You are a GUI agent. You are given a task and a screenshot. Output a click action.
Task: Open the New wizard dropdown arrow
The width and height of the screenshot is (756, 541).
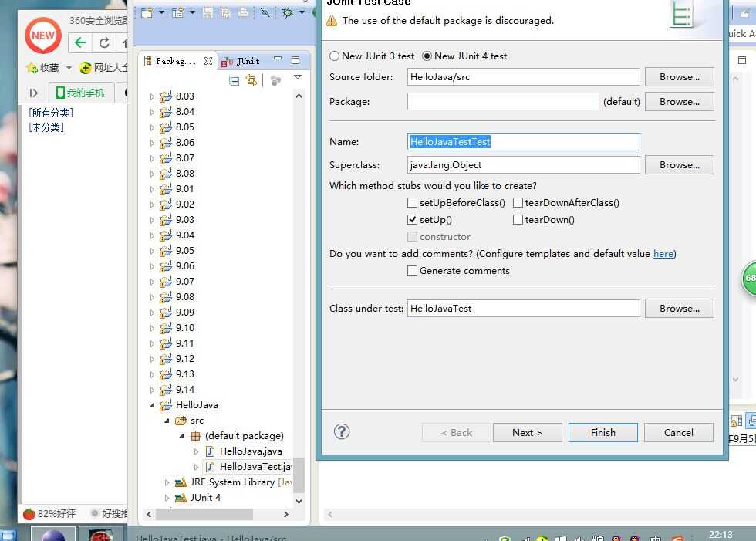[x=161, y=12]
